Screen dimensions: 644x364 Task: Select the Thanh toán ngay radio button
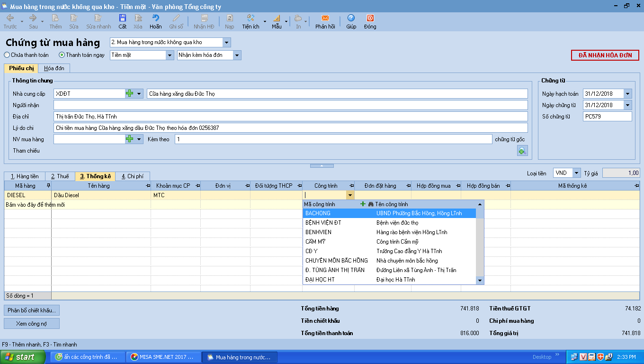(62, 55)
